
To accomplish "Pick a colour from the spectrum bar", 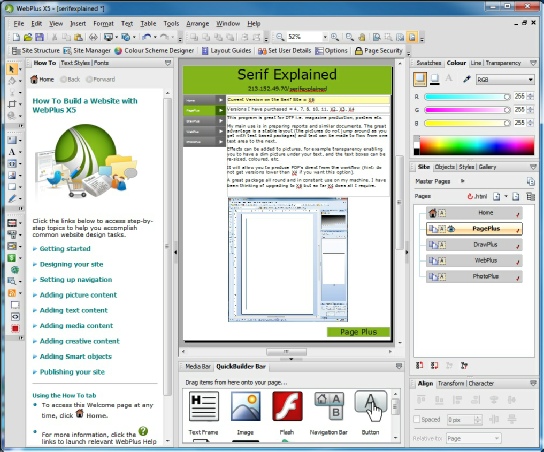I will point(477,145).
